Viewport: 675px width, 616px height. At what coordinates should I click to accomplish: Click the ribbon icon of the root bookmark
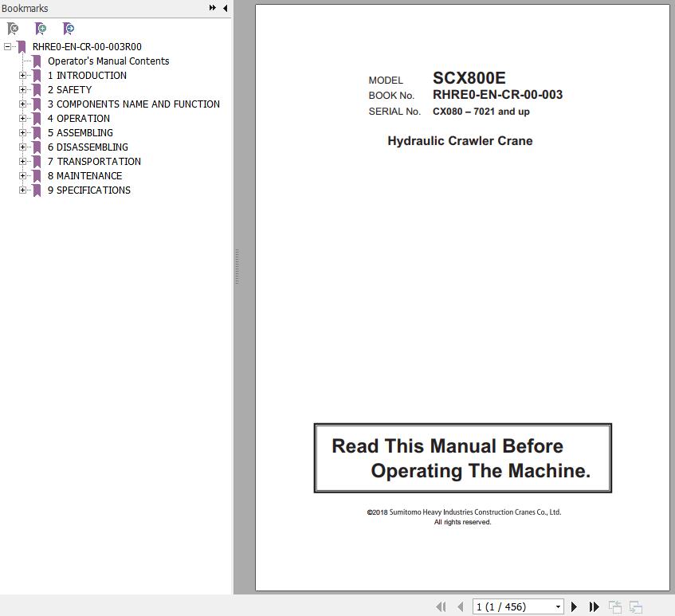point(22,47)
